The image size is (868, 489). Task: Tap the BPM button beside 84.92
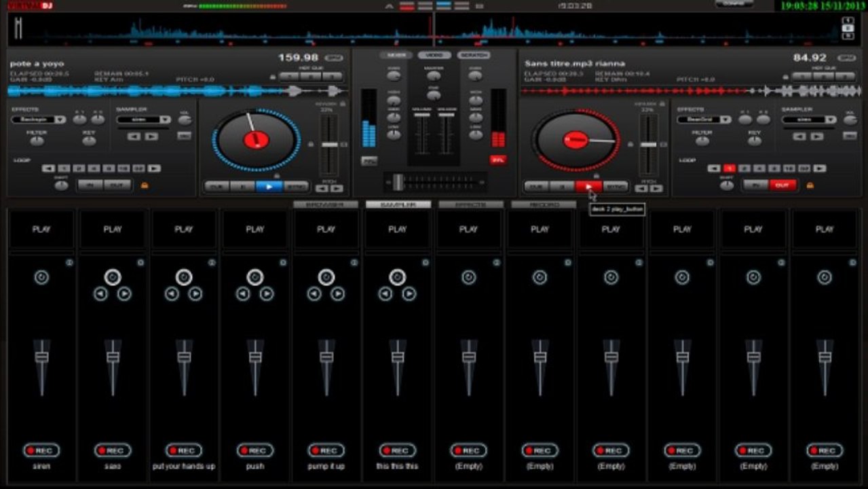point(846,58)
